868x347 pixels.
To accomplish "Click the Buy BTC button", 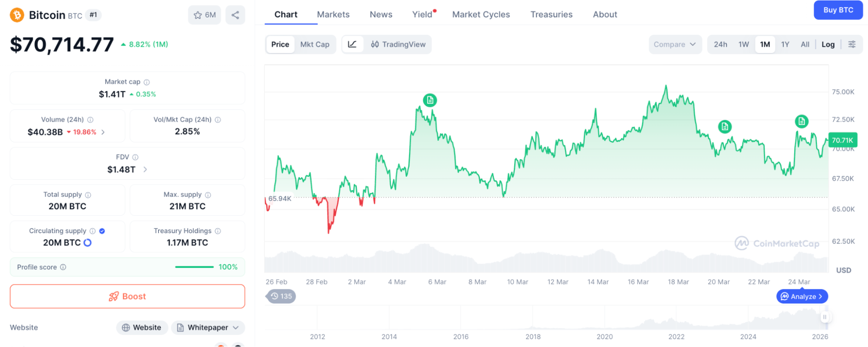I will 838,10.
